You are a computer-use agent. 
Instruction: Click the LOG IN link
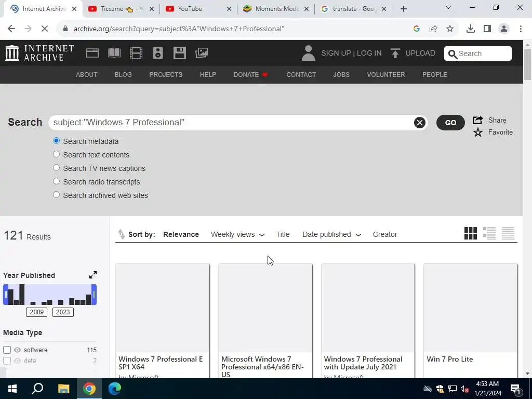point(369,54)
